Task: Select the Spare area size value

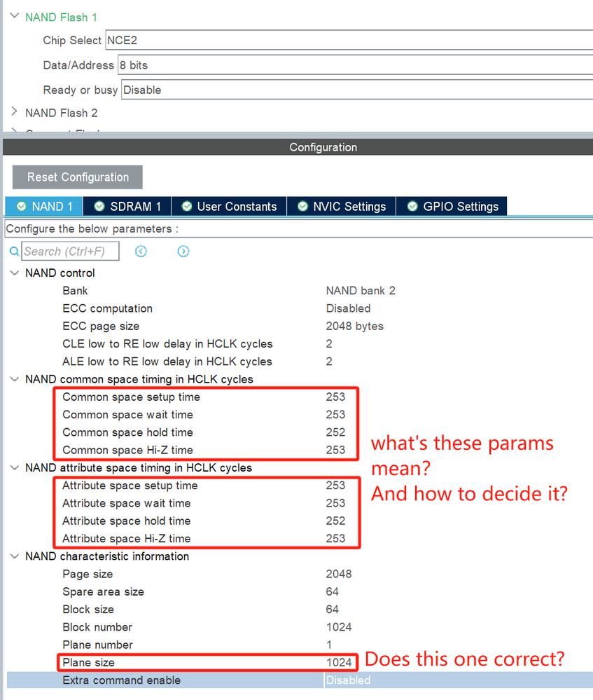Action: 333,591
